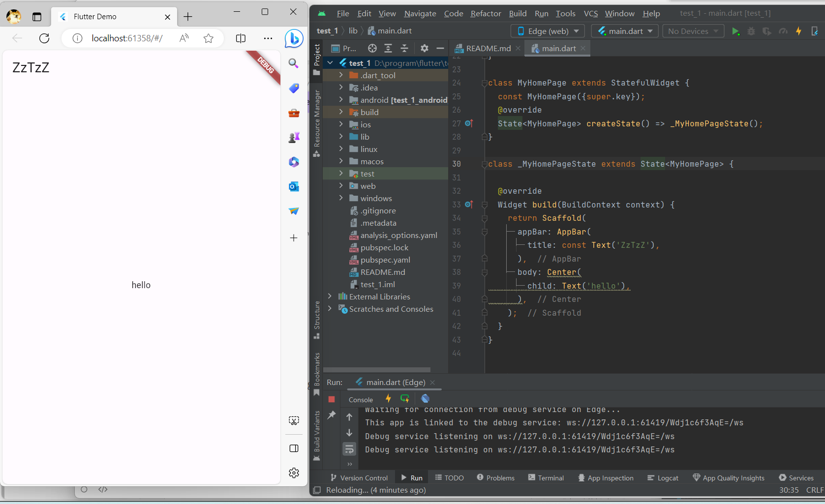Pin the Run tab with pushpin icon
This screenshot has height=504, width=825.
point(332,415)
